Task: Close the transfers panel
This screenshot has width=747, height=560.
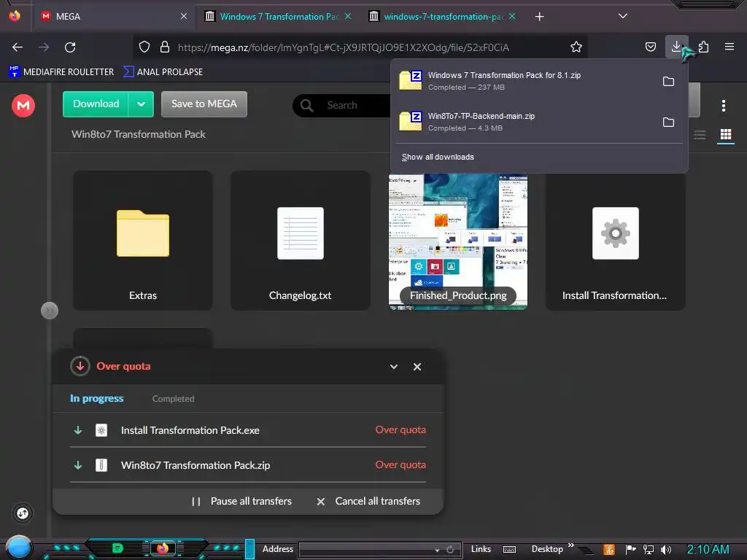Action: pos(417,367)
